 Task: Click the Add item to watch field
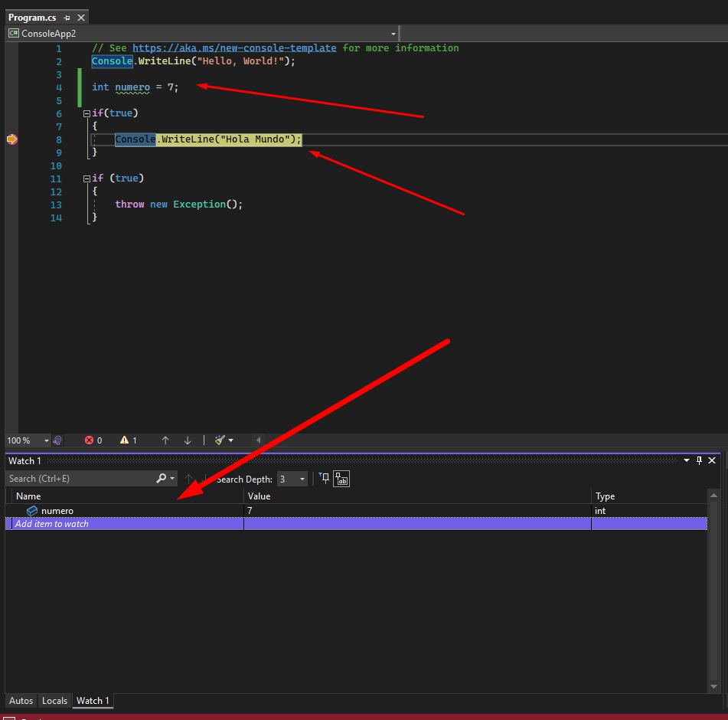(x=52, y=524)
